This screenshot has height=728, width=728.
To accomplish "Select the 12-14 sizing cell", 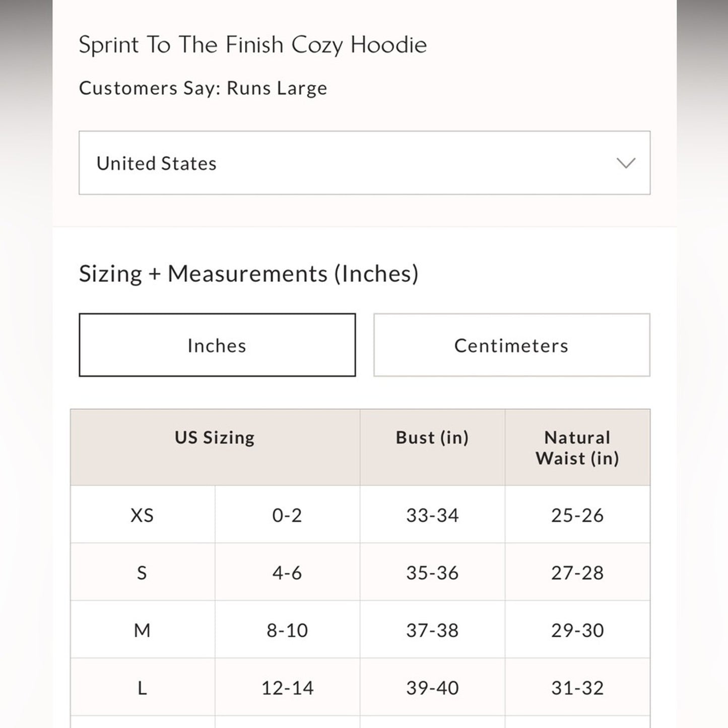I will [x=287, y=687].
